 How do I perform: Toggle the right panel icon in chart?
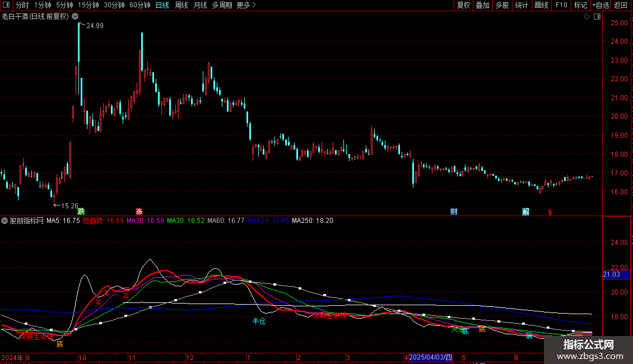(x=597, y=17)
